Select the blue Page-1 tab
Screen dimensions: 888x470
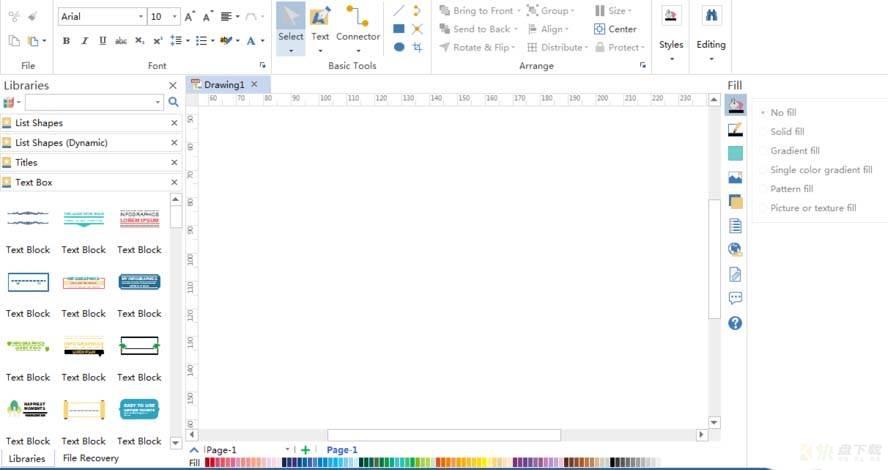tap(342, 450)
